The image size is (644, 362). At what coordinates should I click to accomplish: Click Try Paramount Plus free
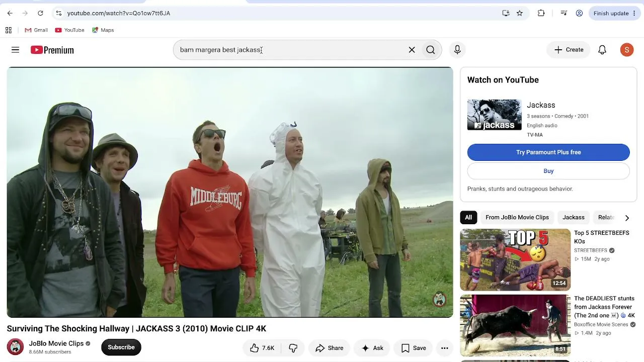548,152
